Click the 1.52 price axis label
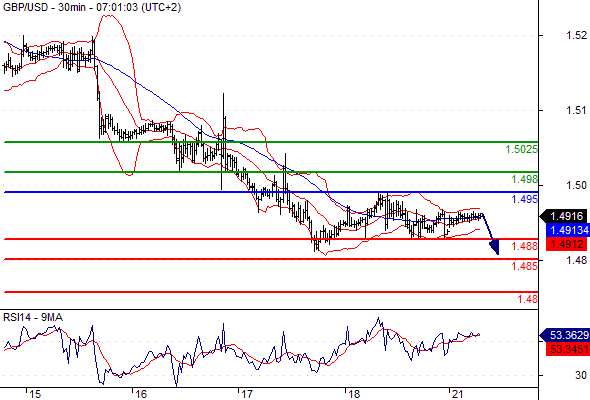 pyautogui.click(x=576, y=35)
